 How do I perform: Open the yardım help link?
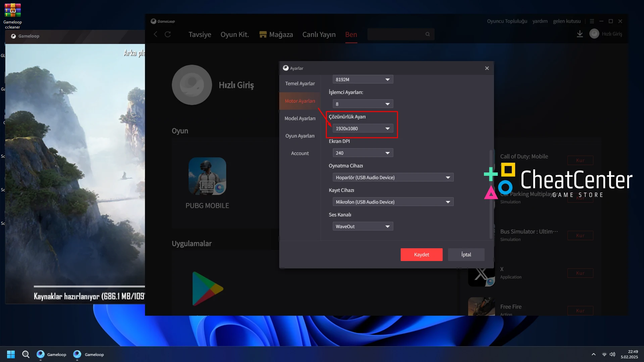coord(540,21)
